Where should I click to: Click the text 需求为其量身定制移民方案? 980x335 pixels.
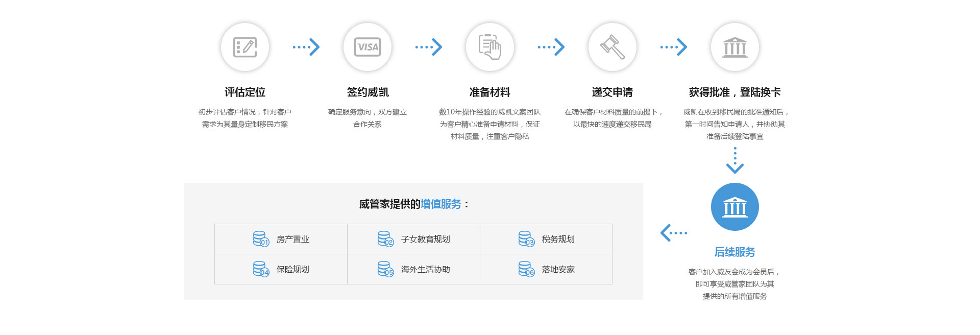(245, 124)
